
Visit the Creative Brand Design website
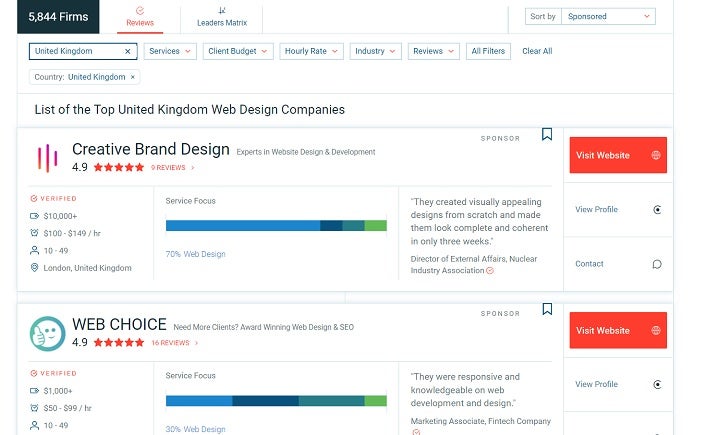click(x=617, y=156)
